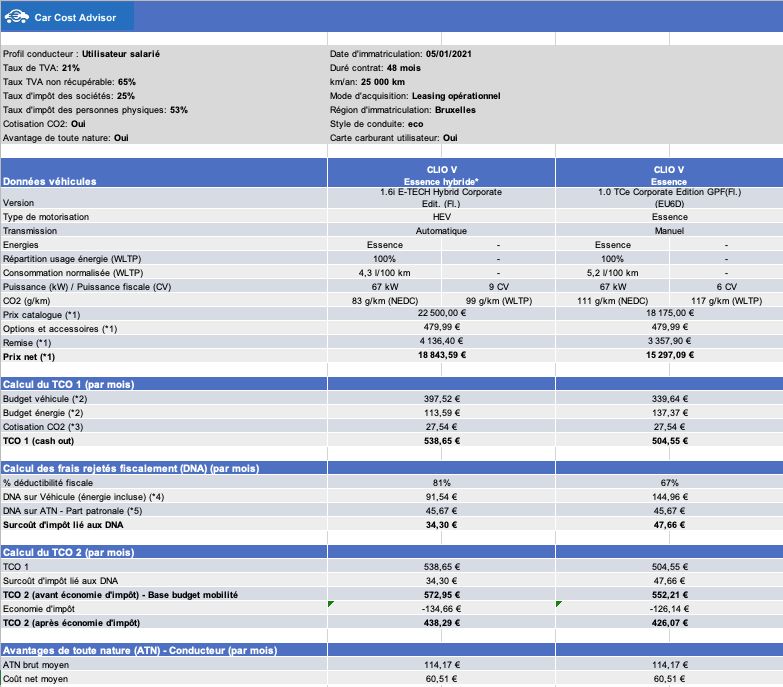The width and height of the screenshot is (783, 687).
Task: Click the TCO 2 avant économie value 552,21 €
Action: point(670,595)
